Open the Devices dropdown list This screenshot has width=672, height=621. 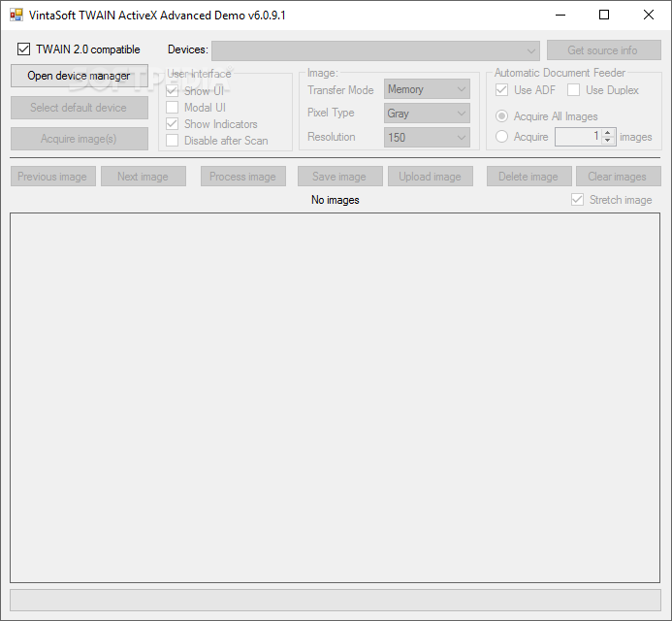tap(375, 50)
